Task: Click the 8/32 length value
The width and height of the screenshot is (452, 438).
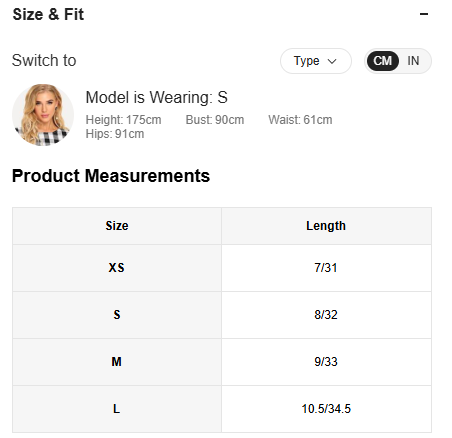Action: 326,315
